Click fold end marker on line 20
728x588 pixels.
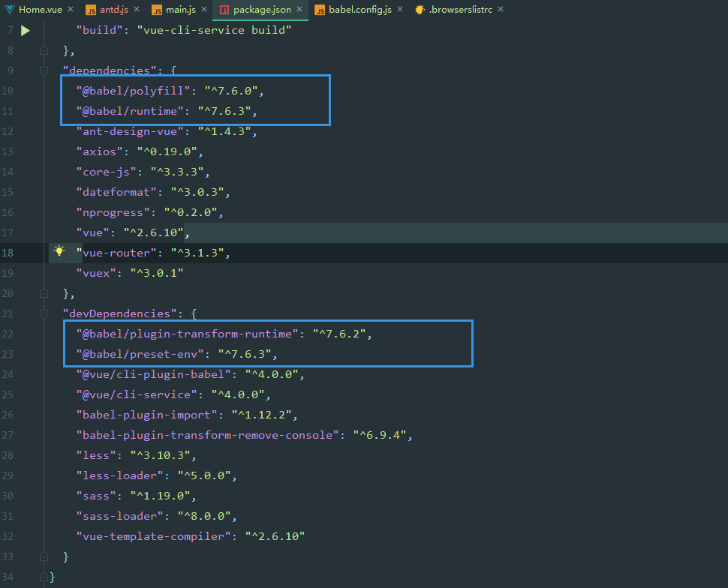tap(44, 294)
